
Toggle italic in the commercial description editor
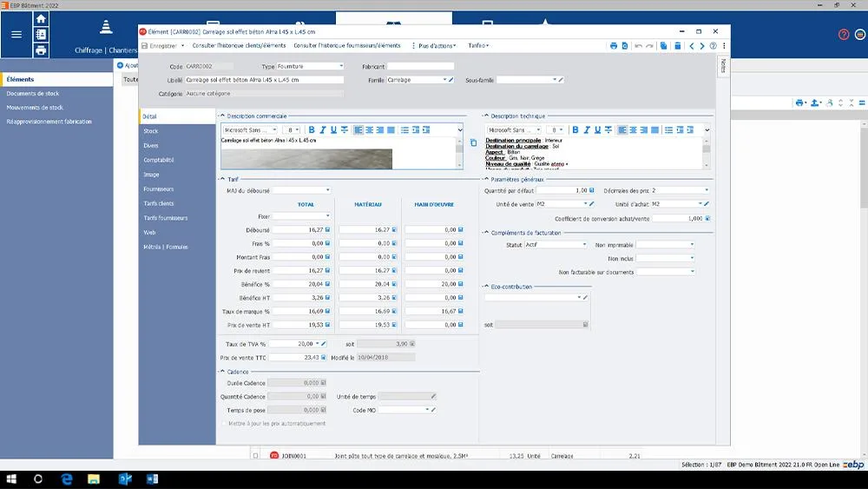(323, 130)
